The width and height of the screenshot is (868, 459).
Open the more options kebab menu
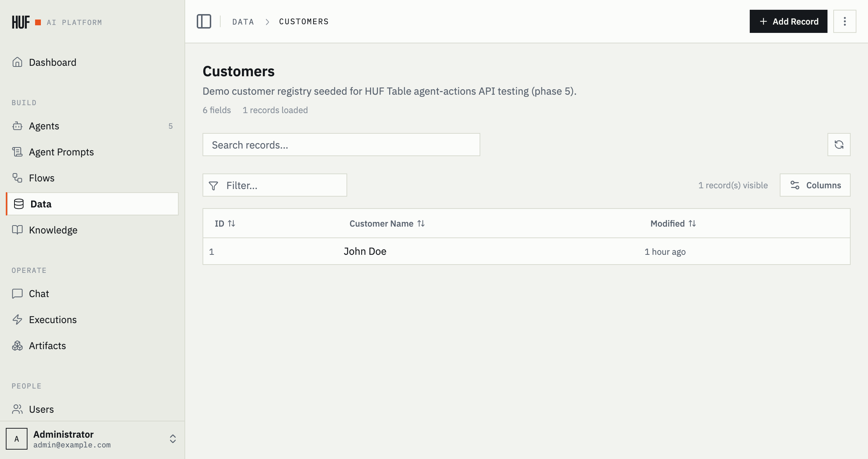coord(845,21)
